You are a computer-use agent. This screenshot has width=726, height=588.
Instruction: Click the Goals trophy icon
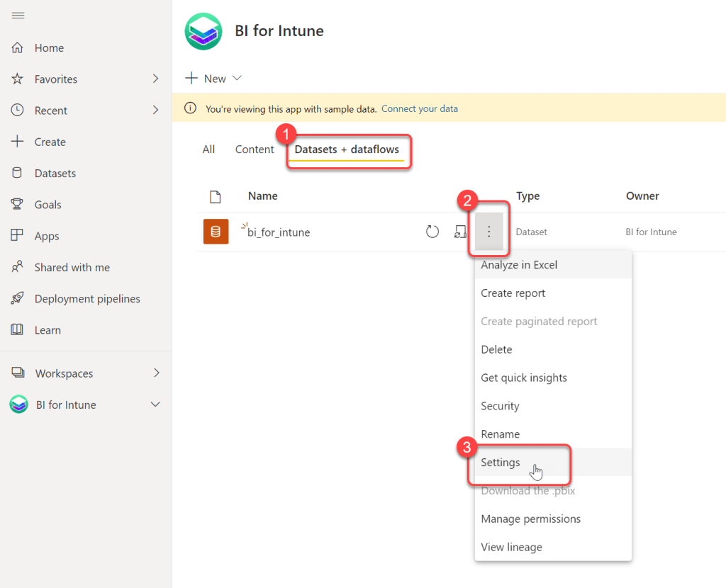tap(18, 205)
